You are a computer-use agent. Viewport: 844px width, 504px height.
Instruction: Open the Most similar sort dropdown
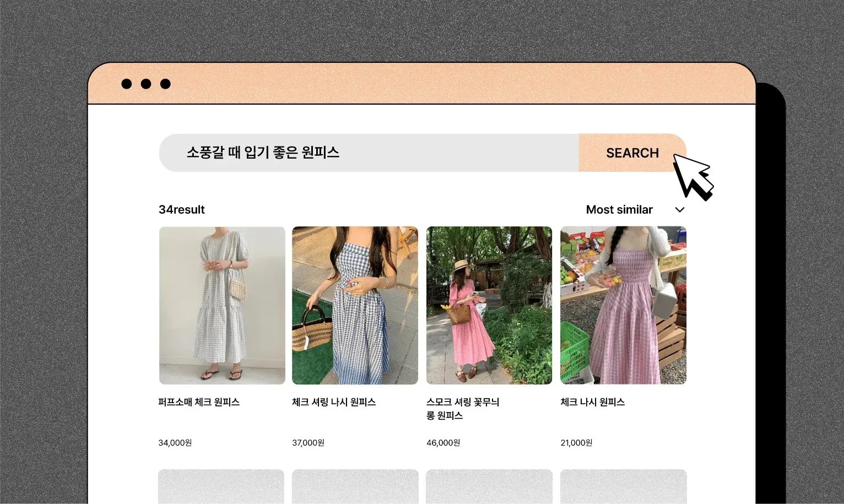click(619, 209)
